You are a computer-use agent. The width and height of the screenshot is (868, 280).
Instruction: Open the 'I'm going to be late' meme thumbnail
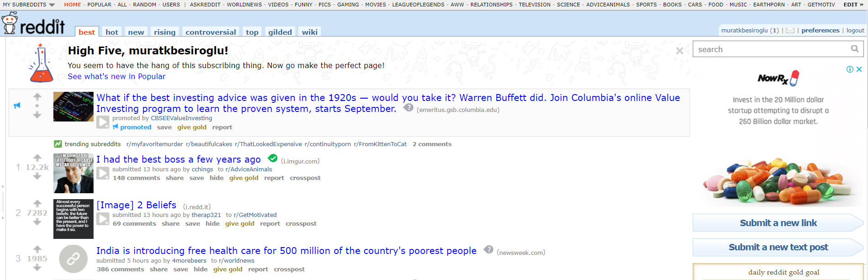tap(73, 173)
